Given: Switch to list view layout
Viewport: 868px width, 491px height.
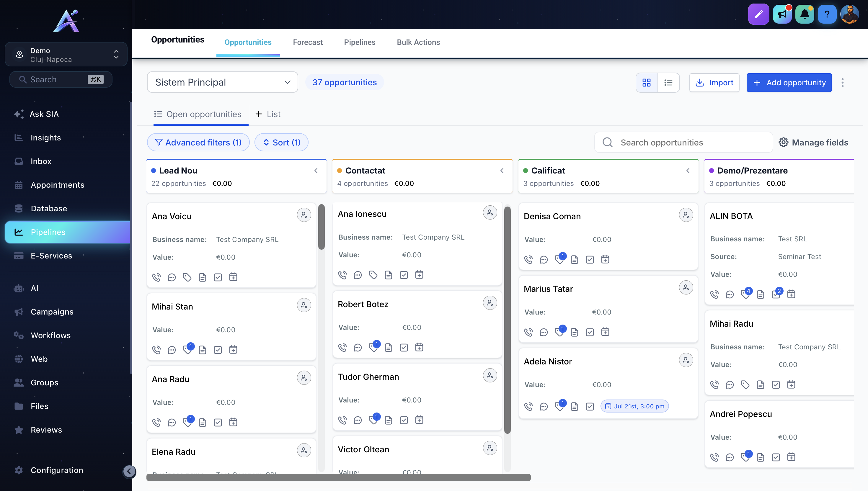Looking at the screenshot, I should coord(668,83).
